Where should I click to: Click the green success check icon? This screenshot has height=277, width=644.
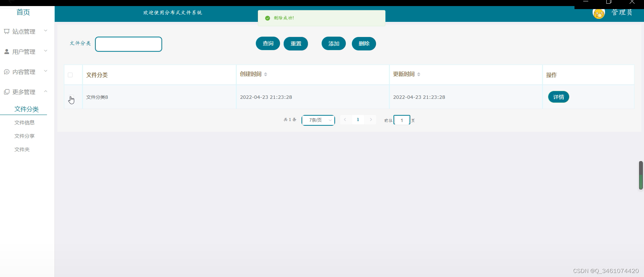click(268, 18)
